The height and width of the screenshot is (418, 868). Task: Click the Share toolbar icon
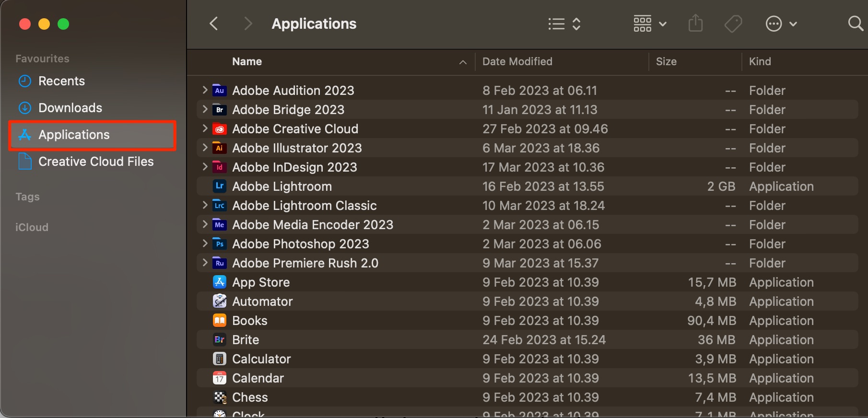[x=695, y=23]
